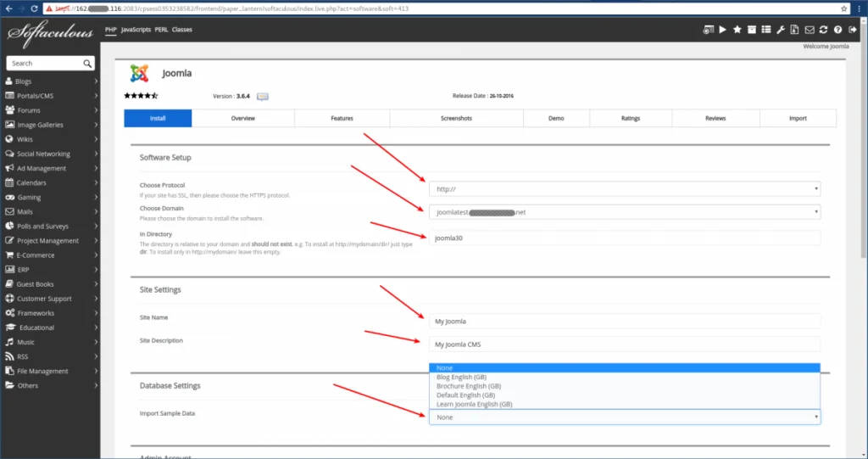Open the Ratings star icon in toolbar
The image size is (868, 459).
pos(737,30)
